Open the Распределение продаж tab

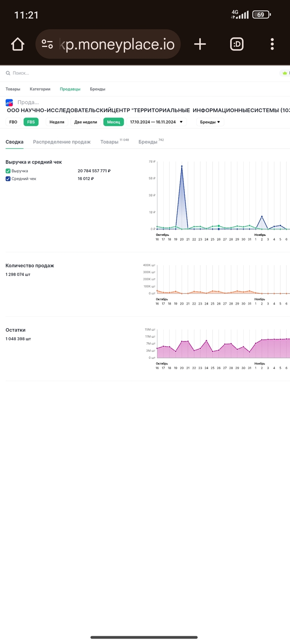click(62, 142)
